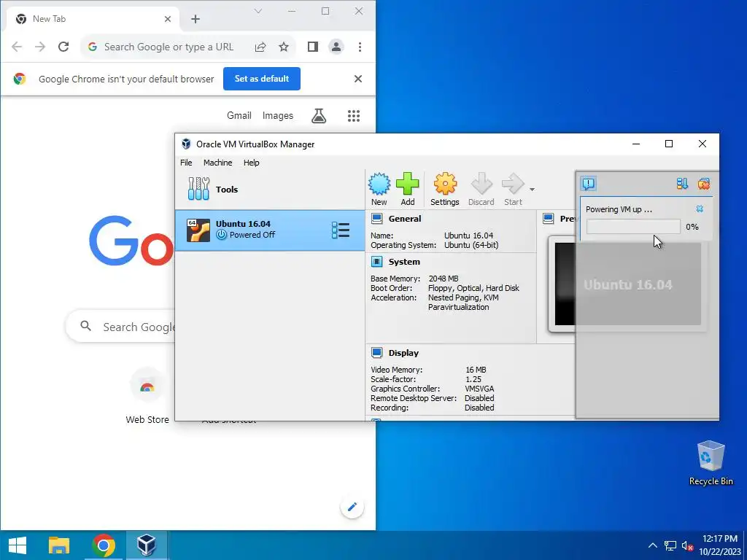This screenshot has height=560, width=747.
Task: Click the dismiss finished notifications icon
Action: tap(704, 184)
